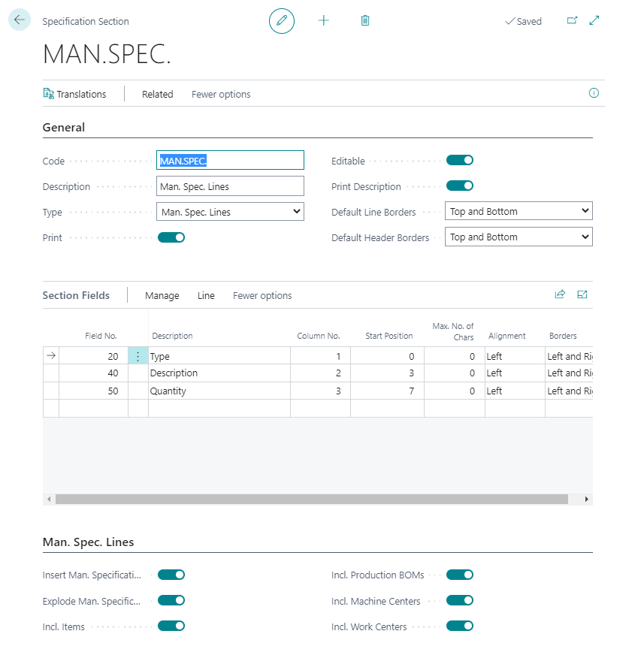Expand page with diagonal arrows icon

tap(594, 20)
